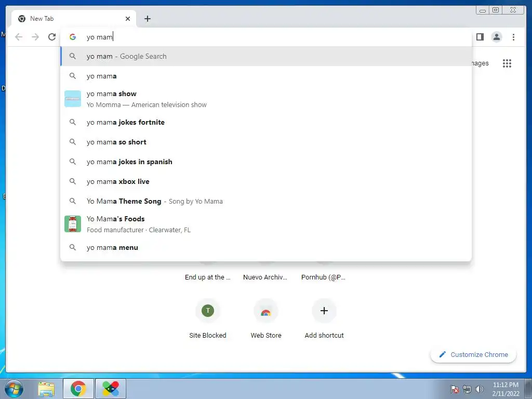Click search icon beside 'yo mama so short'
This screenshot has width=532, height=399.
73,142
